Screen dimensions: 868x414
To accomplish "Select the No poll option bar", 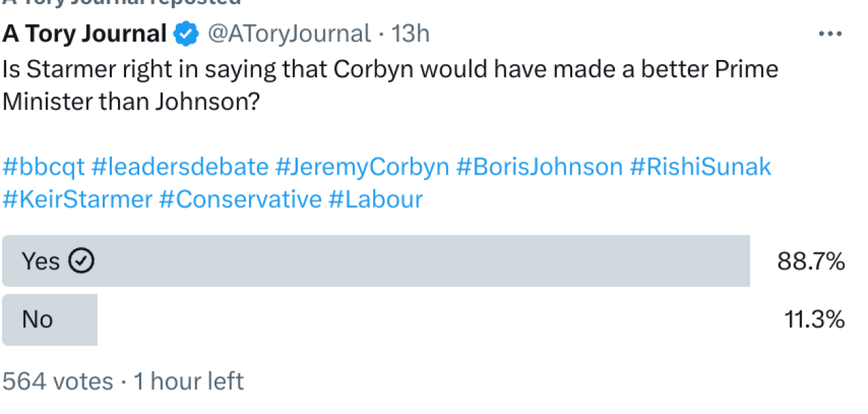I will (50, 319).
